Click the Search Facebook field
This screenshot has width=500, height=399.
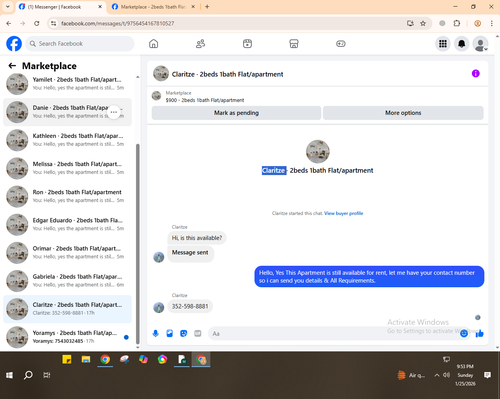(80, 44)
